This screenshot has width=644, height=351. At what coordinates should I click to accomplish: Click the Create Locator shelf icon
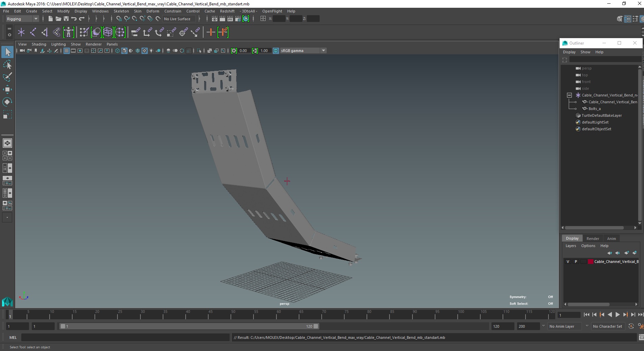pyautogui.click(x=21, y=32)
